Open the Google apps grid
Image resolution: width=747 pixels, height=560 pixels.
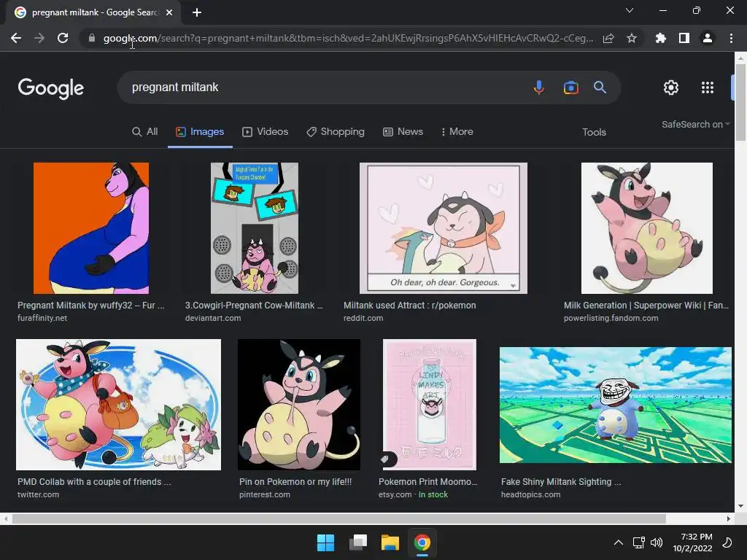pos(708,87)
